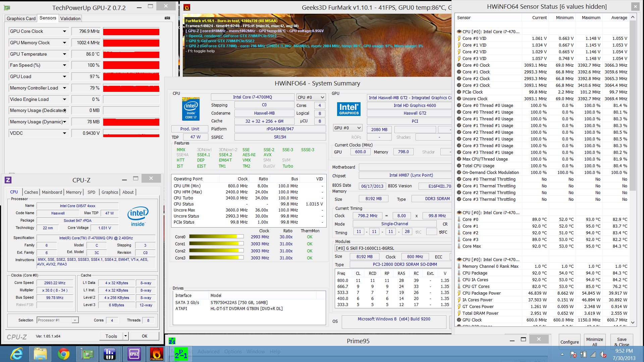Switch to Prime95 via taskbar icon
The image size is (644, 362).
(181, 354)
